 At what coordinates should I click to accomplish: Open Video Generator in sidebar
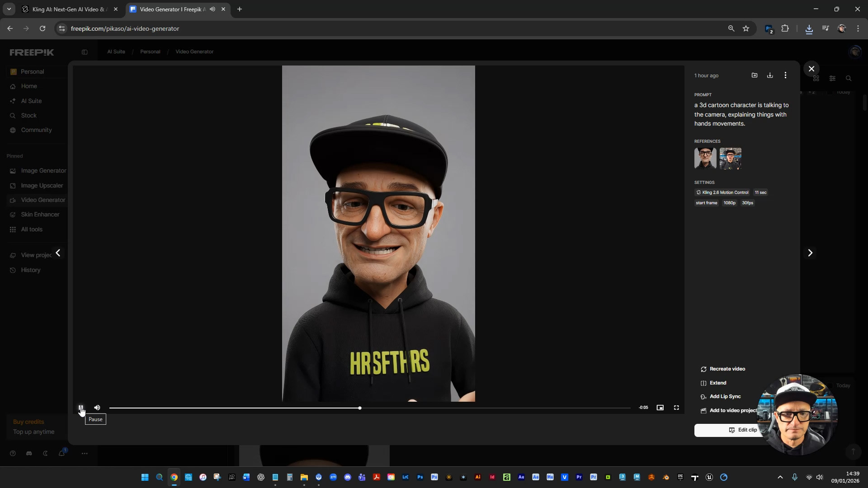pos(43,200)
